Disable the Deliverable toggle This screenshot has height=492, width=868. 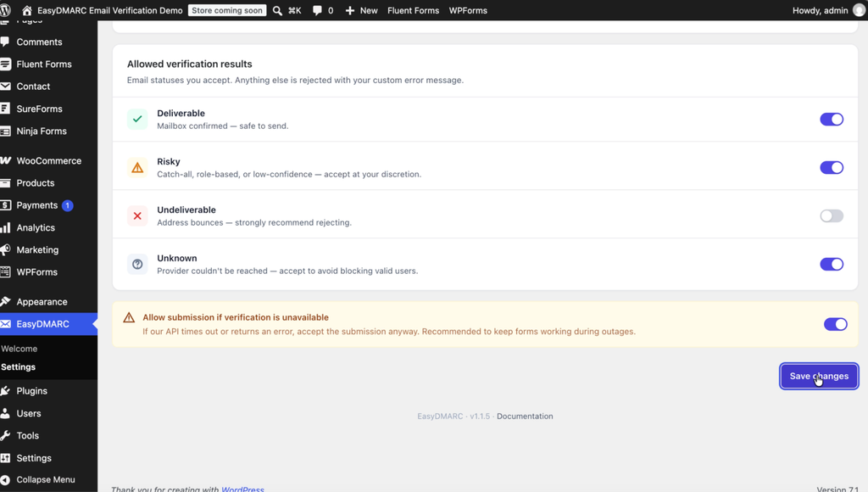coord(832,119)
